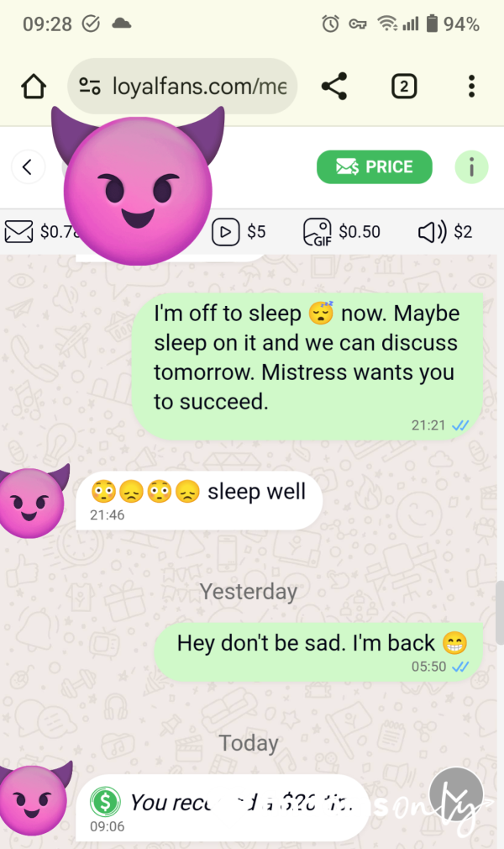
Task: Tap the browser home icon
Action: (x=34, y=87)
